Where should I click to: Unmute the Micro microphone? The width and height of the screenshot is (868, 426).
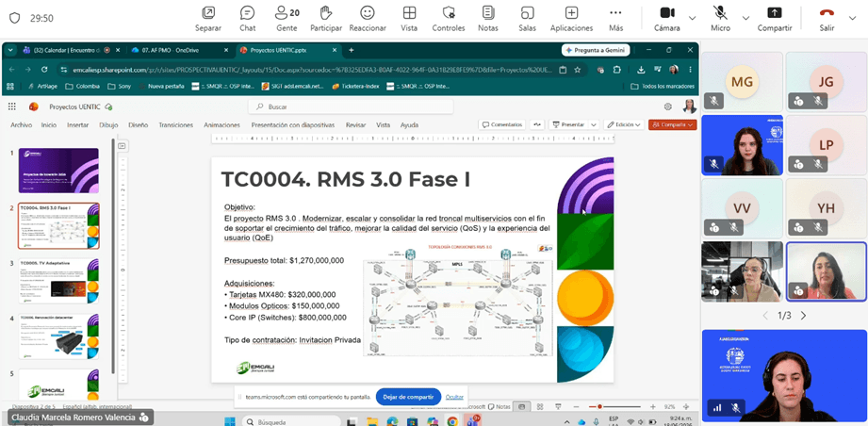click(720, 18)
